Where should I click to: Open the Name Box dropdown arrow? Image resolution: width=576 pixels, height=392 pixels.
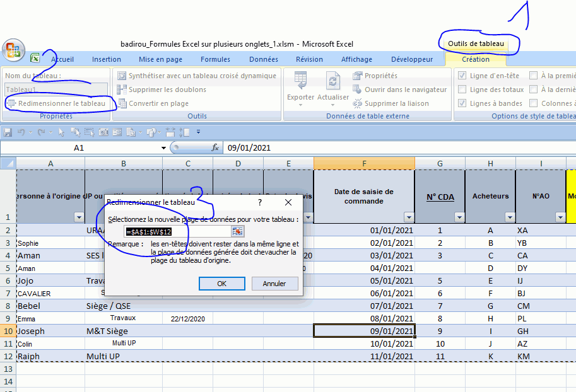(164, 147)
